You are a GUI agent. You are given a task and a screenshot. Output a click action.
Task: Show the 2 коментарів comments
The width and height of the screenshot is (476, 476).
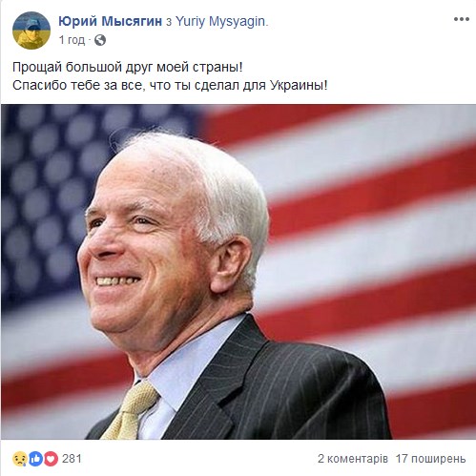(x=353, y=459)
